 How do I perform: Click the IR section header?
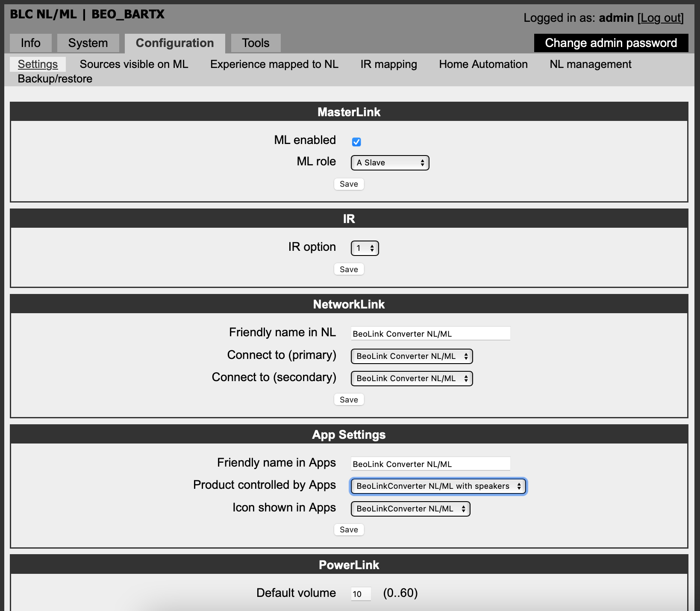(349, 219)
